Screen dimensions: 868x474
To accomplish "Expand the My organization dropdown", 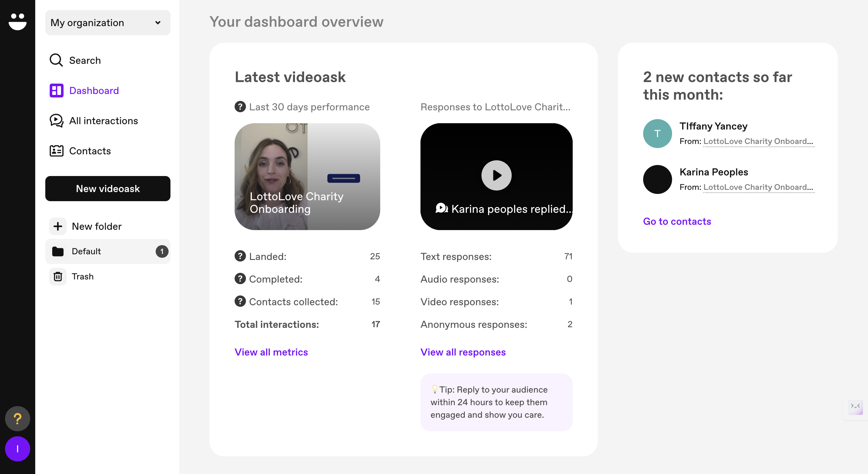I will [x=108, y=23].
